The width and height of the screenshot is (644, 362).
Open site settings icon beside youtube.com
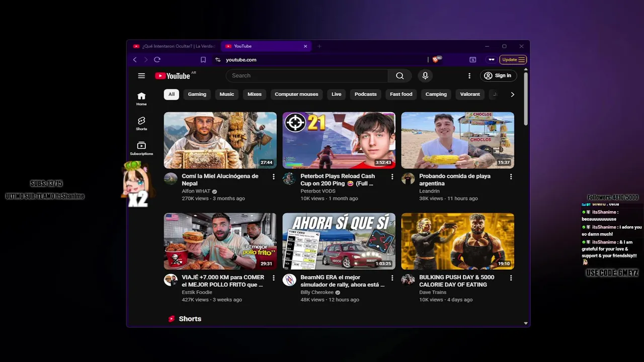click(218, 59)
